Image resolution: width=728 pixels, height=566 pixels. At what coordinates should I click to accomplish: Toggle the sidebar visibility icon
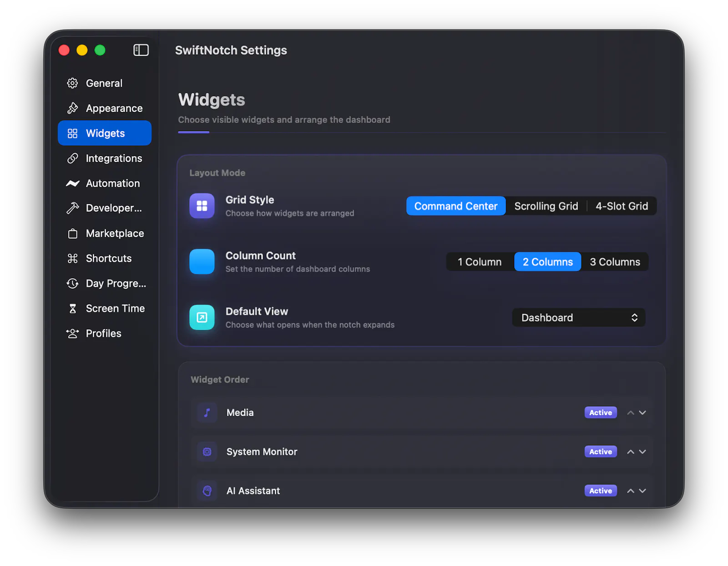[x=141, y=50]
